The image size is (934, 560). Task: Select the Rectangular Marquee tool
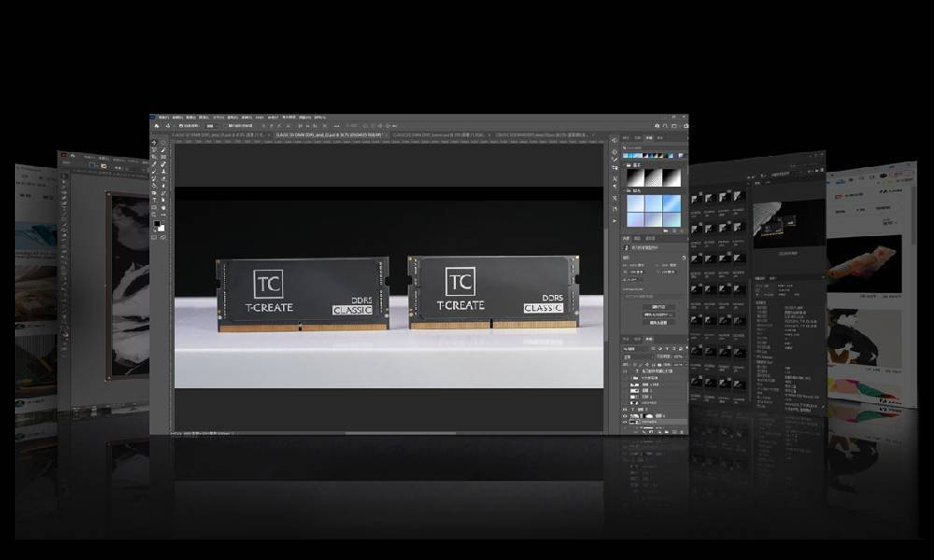pos(163,143)
